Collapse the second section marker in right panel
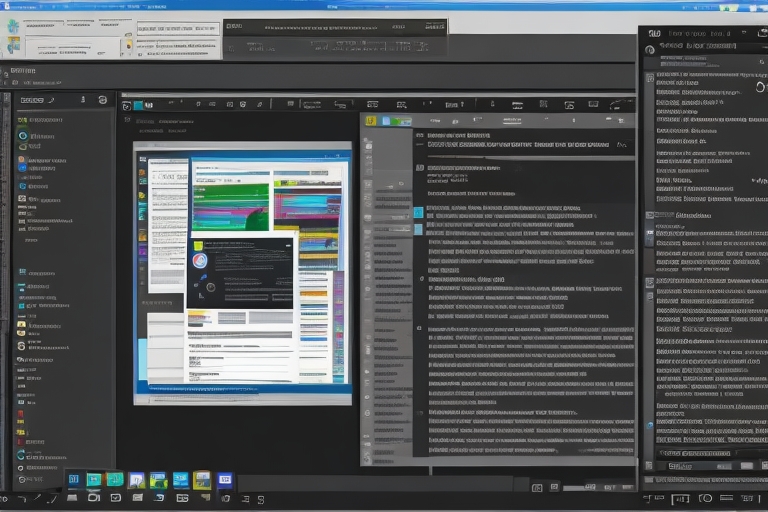The height and width of the screenshot is (512, 768). tap(650, 282)
